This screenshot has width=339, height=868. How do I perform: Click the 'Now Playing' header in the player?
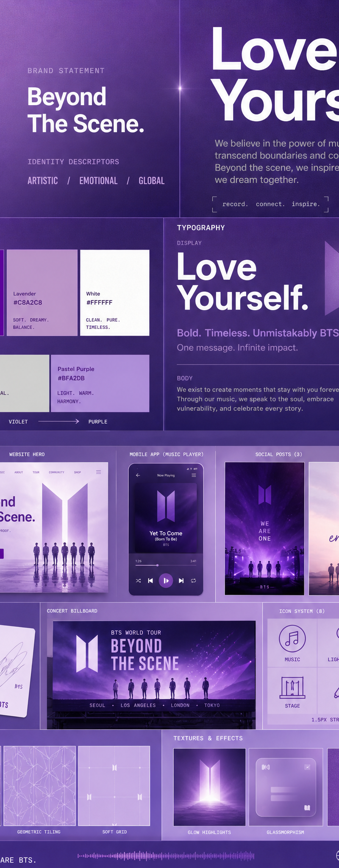click(x=166, y=475)
